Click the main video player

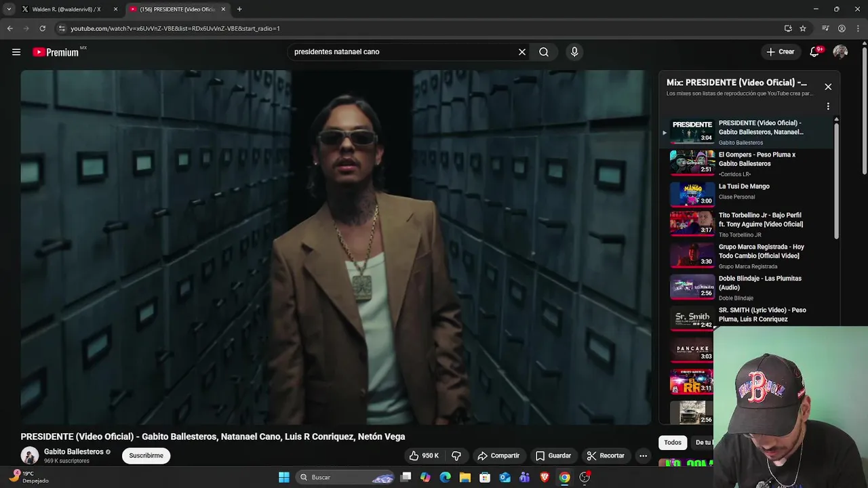[336, 247]
